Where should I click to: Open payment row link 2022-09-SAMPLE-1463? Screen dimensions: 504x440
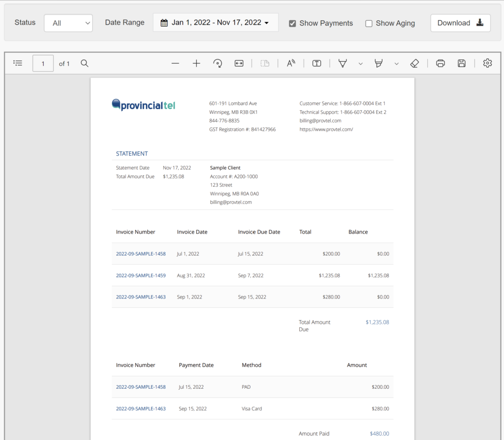(x=141, y=409)
